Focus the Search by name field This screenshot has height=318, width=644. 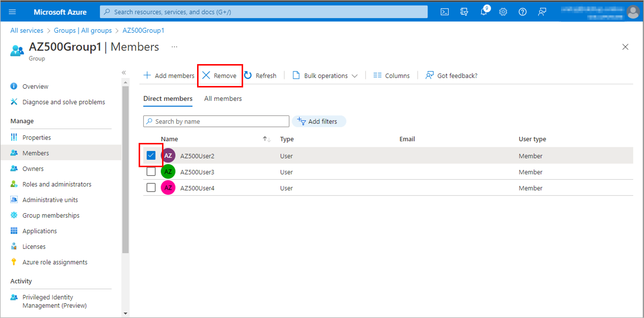click(216, 121)
